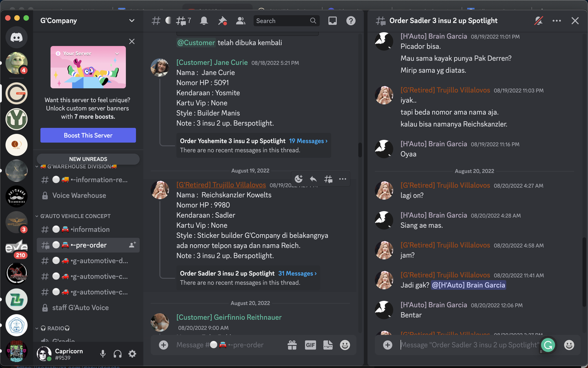Open emoji picker in pre-order message box

[345, 345]
